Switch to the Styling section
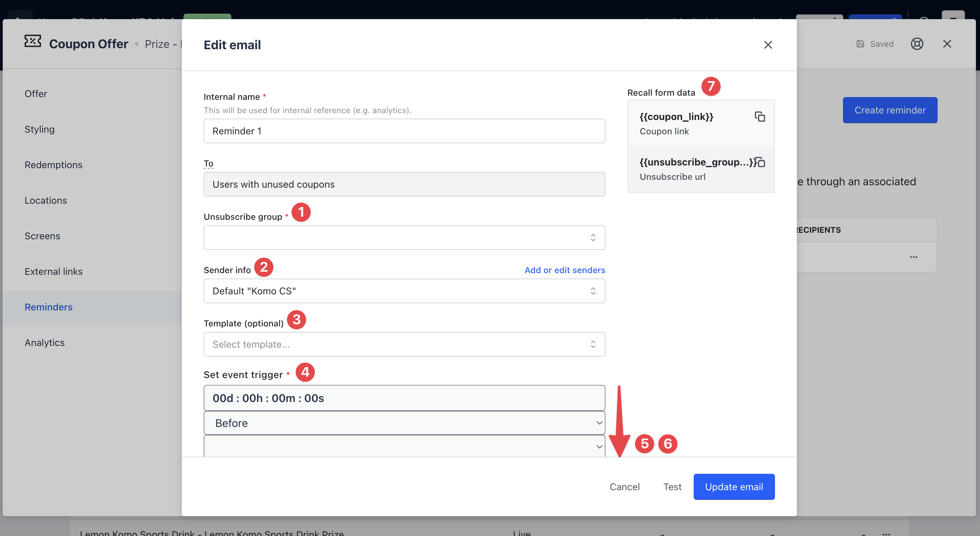 (40, 130)
